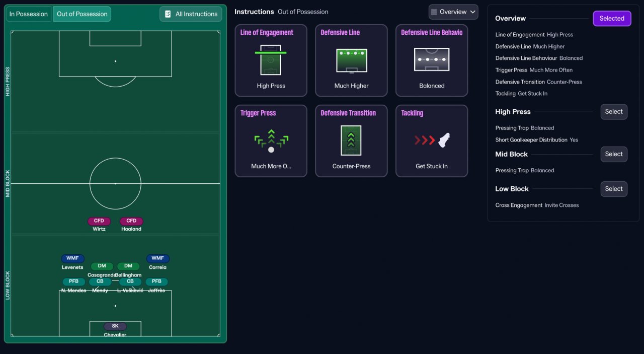Click the Much Higher value label

pos(351,86)
